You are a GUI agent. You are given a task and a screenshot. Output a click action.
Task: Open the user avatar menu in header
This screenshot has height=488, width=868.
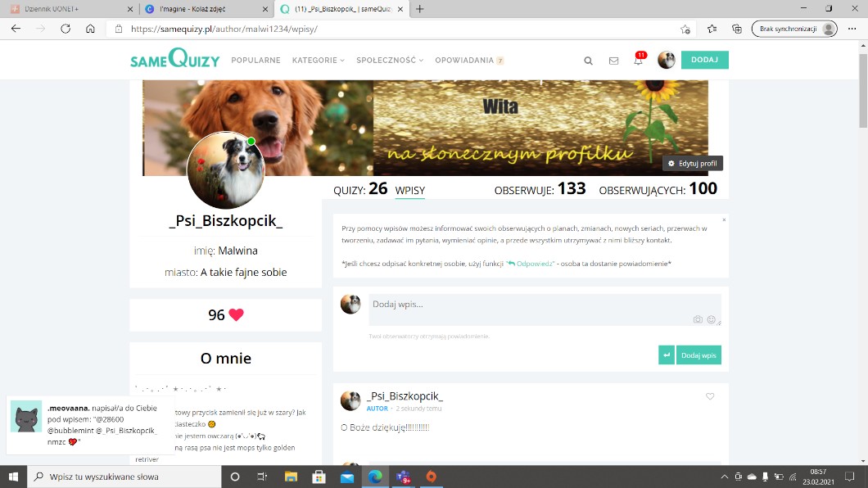pyautogui.click(x=667, y=61)
